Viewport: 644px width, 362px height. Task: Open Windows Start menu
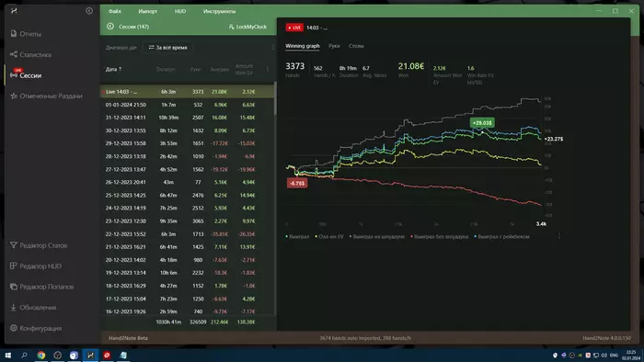pyautogui.click(x=7, y=355)
